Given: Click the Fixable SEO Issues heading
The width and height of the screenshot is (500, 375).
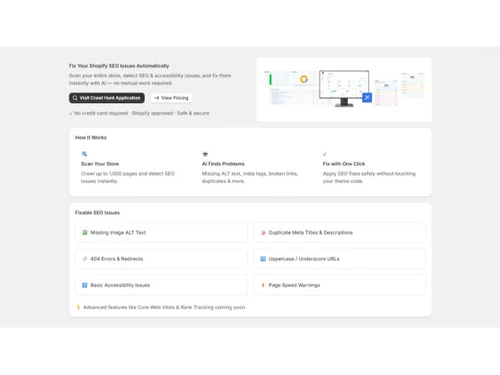Looking at the screenshot, I should coord(97,213).
